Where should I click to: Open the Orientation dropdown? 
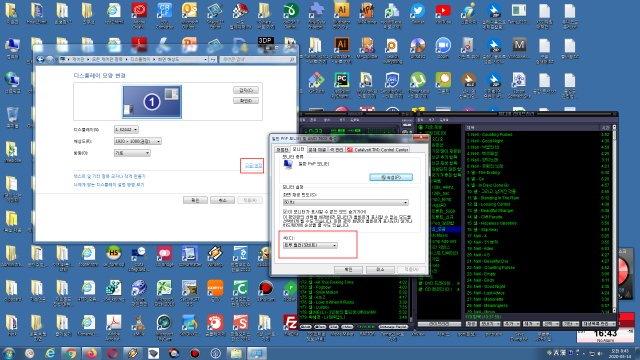tap(132, 153)
